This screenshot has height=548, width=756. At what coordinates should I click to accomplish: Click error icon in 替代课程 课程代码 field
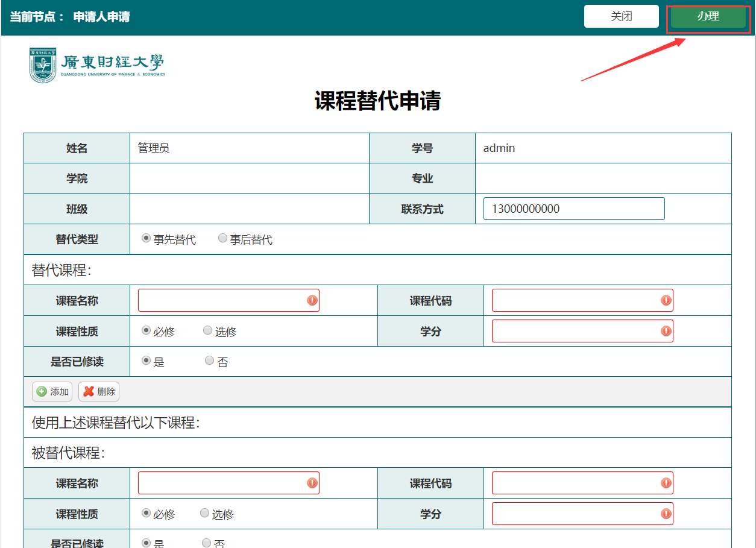(x=666, y=300)
